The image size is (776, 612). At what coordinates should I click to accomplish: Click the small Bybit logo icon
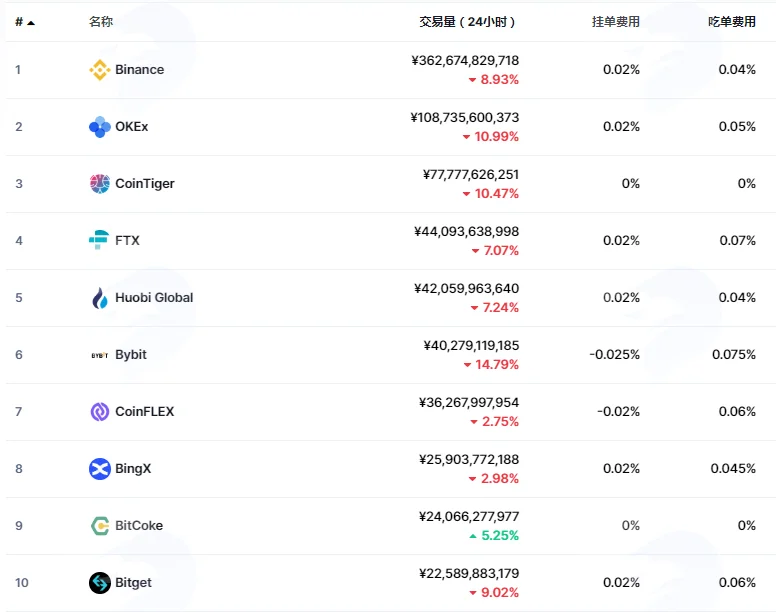click(99, 355)
